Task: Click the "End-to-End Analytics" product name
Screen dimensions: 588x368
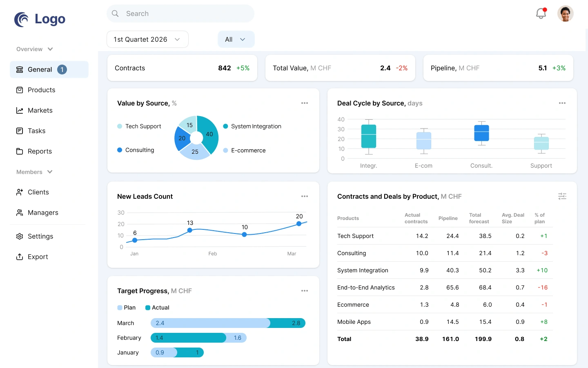Action: [366, 287]
